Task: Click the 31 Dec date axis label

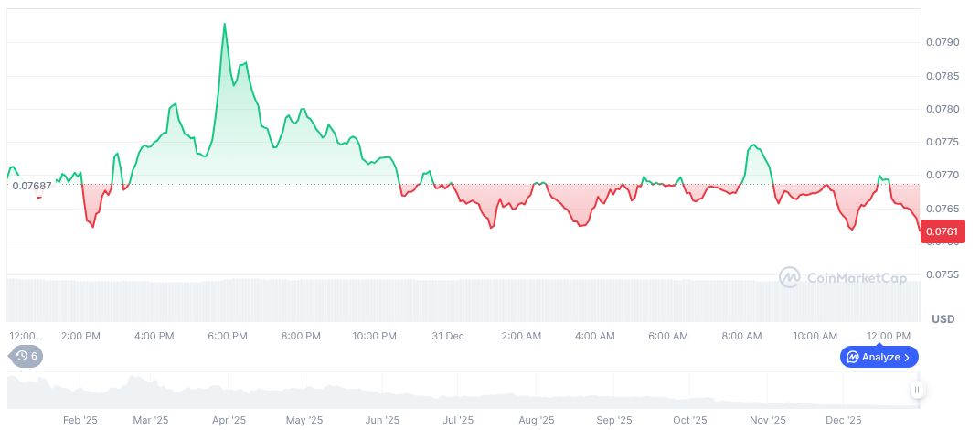Action: click(x=448, y=336)
